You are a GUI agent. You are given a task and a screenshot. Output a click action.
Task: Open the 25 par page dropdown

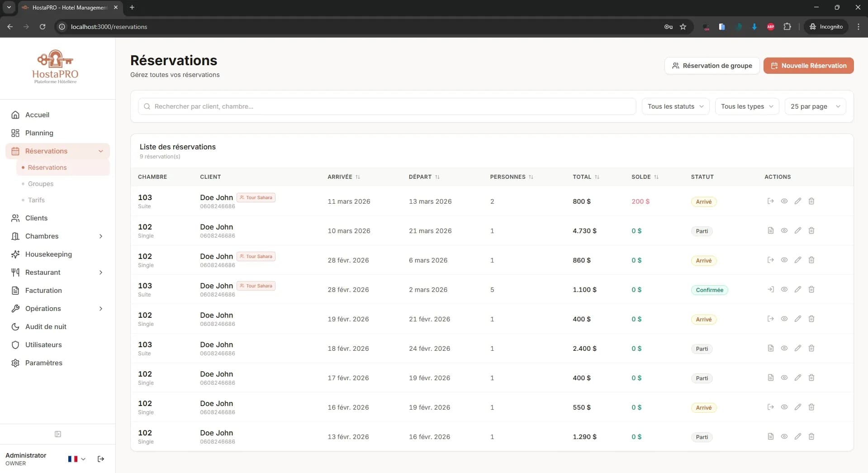pos(815,106)
